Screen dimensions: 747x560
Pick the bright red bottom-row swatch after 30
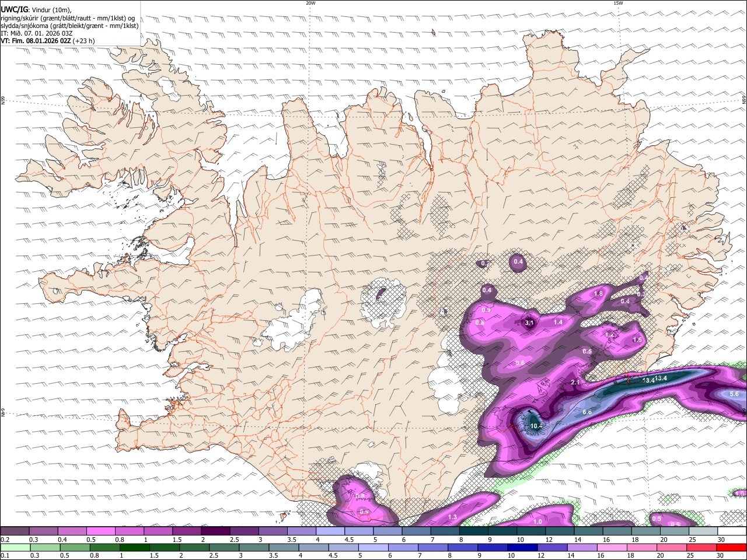(x=731, y=548)
